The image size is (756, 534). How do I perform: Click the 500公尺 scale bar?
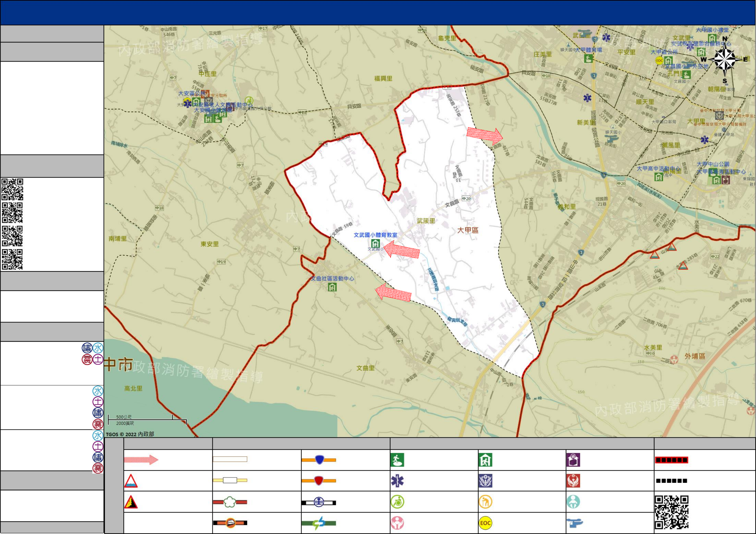tap(147, 420)
